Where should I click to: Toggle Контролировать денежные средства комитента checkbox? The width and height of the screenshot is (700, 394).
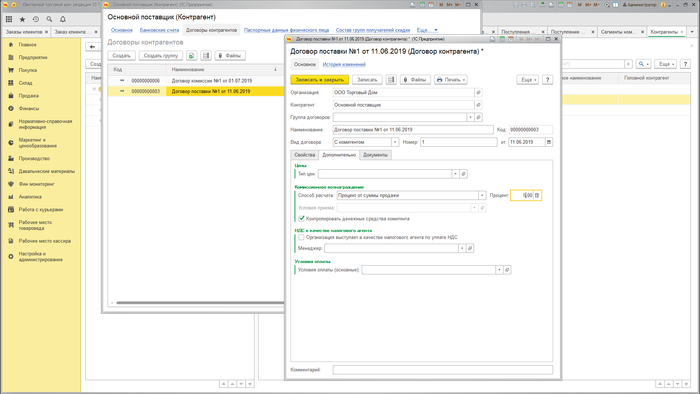[x=301, y=219]
